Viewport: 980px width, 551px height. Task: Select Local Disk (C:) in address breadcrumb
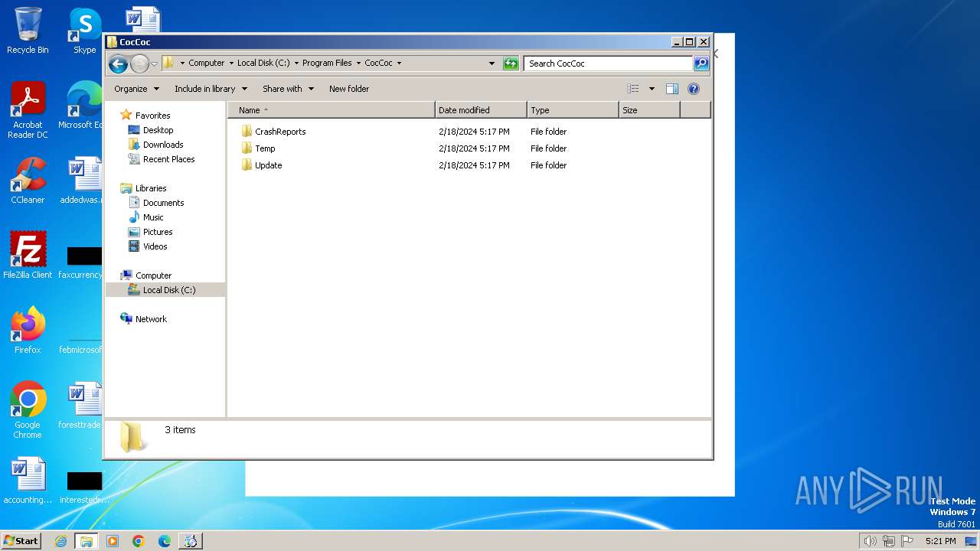click(263, 64)
